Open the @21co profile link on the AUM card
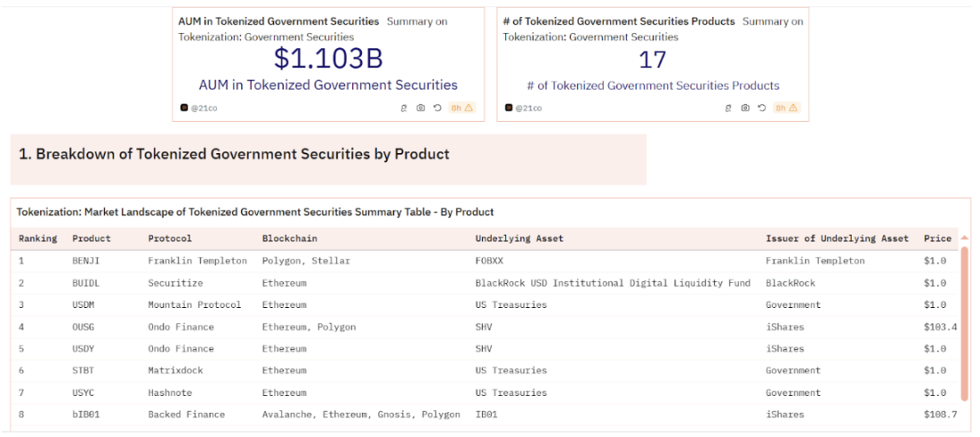980x437 pixels. point(204,108)
